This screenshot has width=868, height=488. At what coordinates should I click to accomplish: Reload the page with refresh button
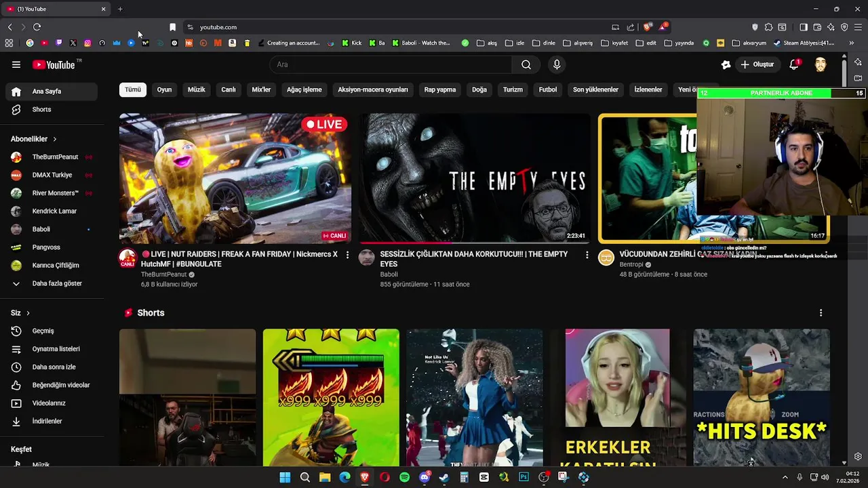coord(37,27)
